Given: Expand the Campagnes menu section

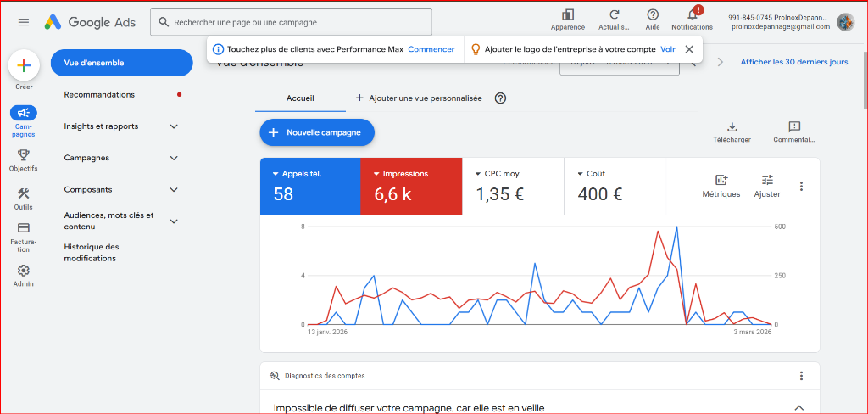Looking at the screenshot, I should tap(174, 158).
